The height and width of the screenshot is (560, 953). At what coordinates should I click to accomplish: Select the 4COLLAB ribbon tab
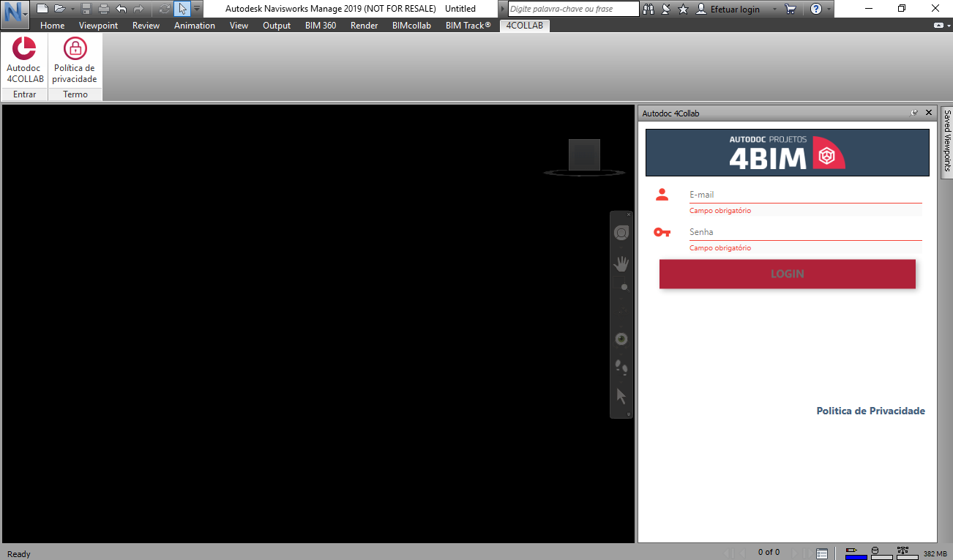pos(525,26)
